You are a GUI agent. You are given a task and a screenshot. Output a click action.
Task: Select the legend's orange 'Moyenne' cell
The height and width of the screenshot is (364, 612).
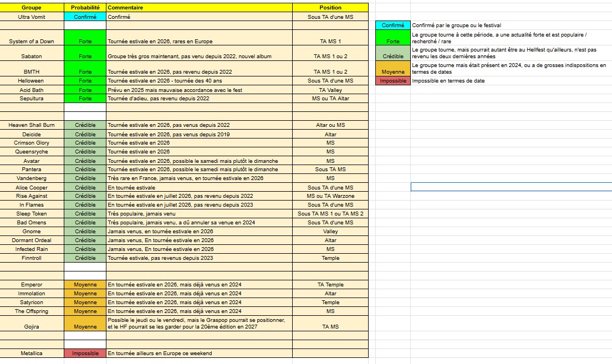pyautogui.click(x=392, y=69)
